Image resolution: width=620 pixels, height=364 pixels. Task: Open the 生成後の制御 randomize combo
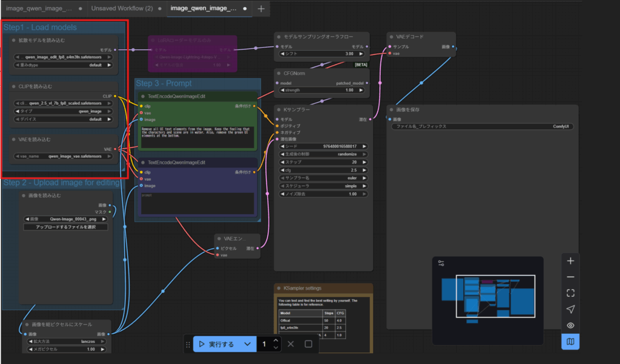(322, 154)
